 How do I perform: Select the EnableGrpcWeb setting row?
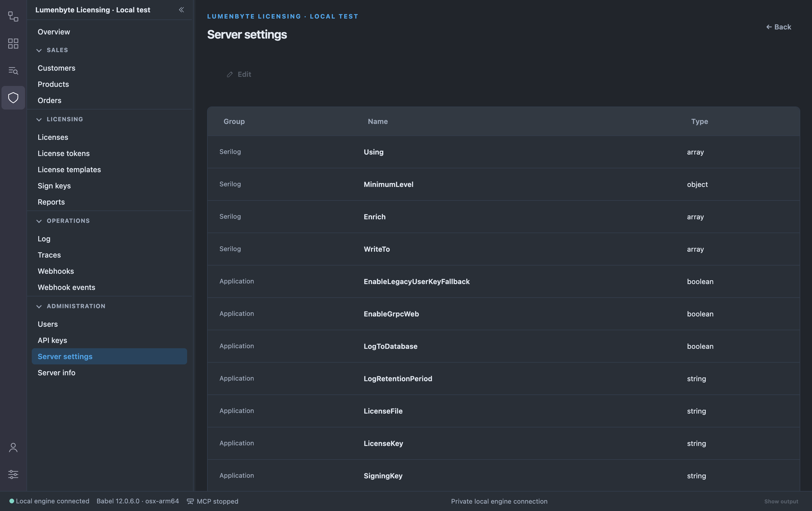503,314
